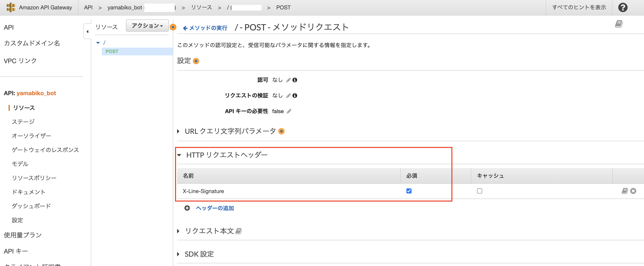Open ゲートウェイのレスポンス in sidebar
This screenshot has height=266, width=644.
pos(45,150)
